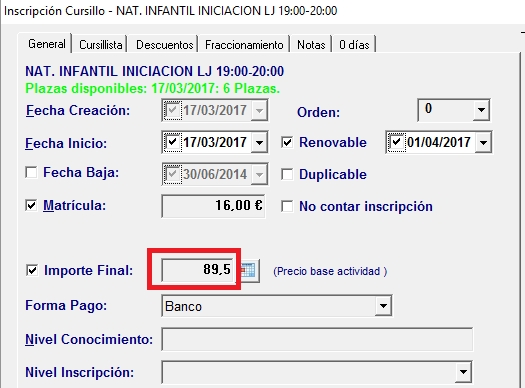Viewport: 525px width, 388px height.
Task: Click the Fecha Inicio label
Action: 66,143
